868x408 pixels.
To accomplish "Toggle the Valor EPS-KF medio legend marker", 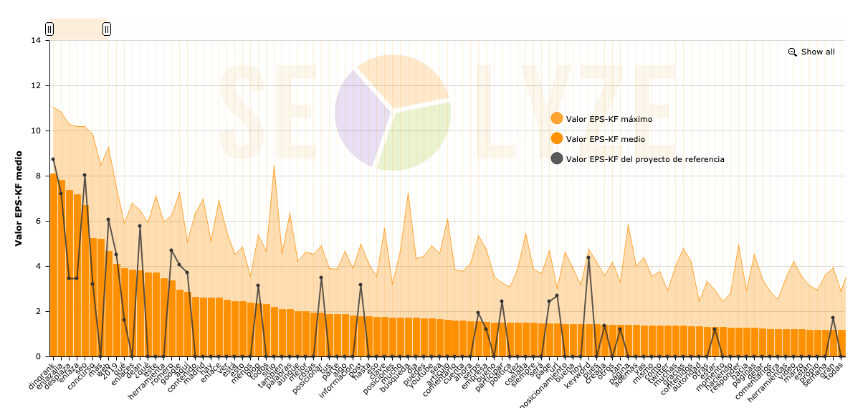I will pos(557,139).
